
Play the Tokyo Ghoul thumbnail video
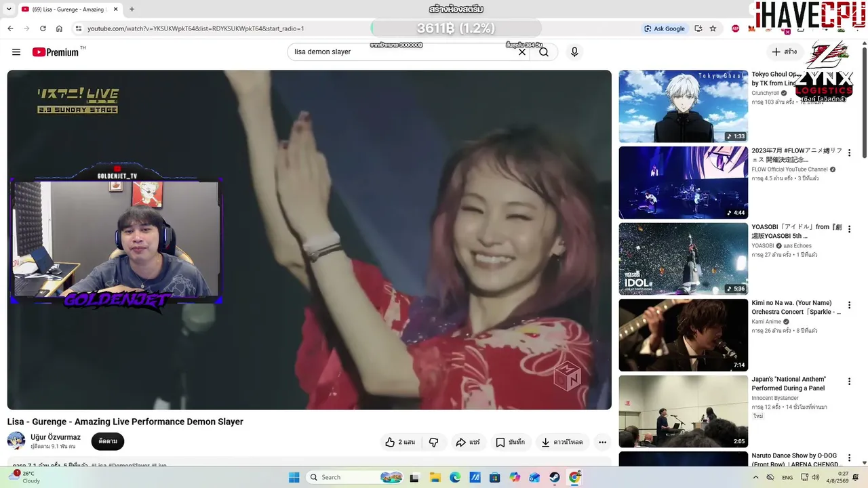[x=684, y=106]
